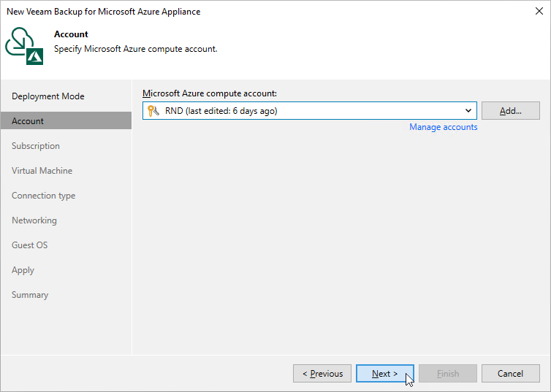Expand the compute account dropdown arrow
Image resolution: width=551 pixels, height=392 pixels.
[x=468, y=111]
